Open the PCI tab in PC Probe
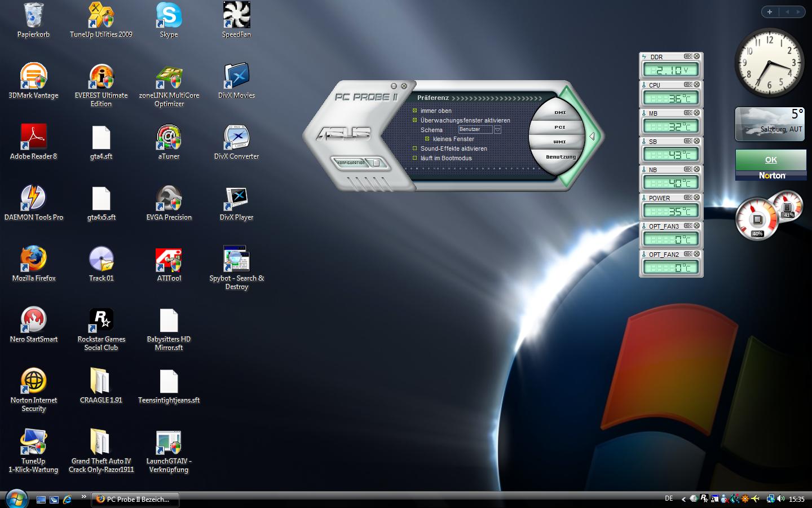Image resolution: width=812 pixels, height=508 pixels. tap(559, 128)
